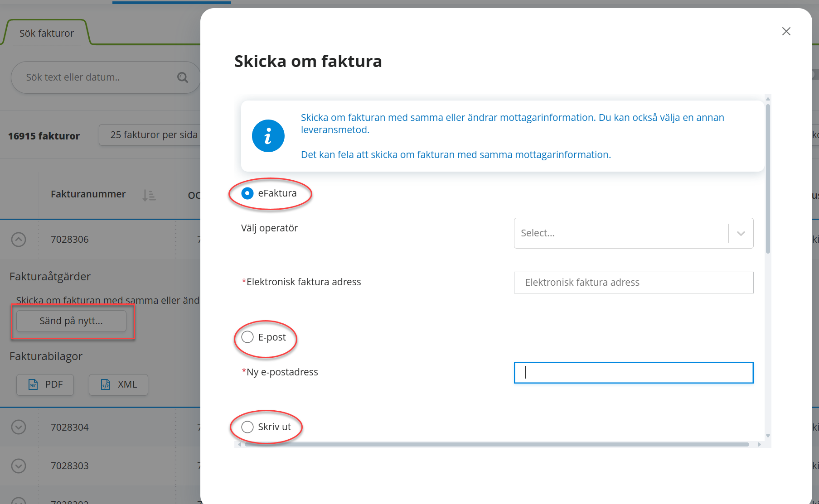Expand invoice 7028304 row
This screenshot has height=504, width=819.
pyautogui.click(x=19, y=427)
